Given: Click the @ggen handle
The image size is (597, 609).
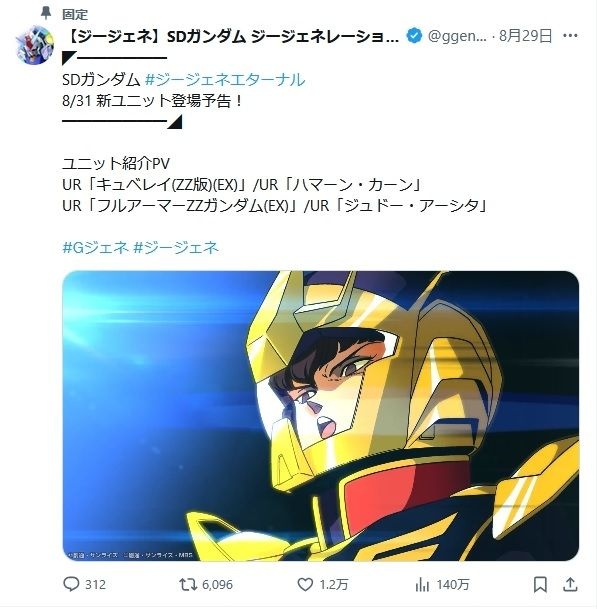Looking at the screenshot, I should 457,36.
